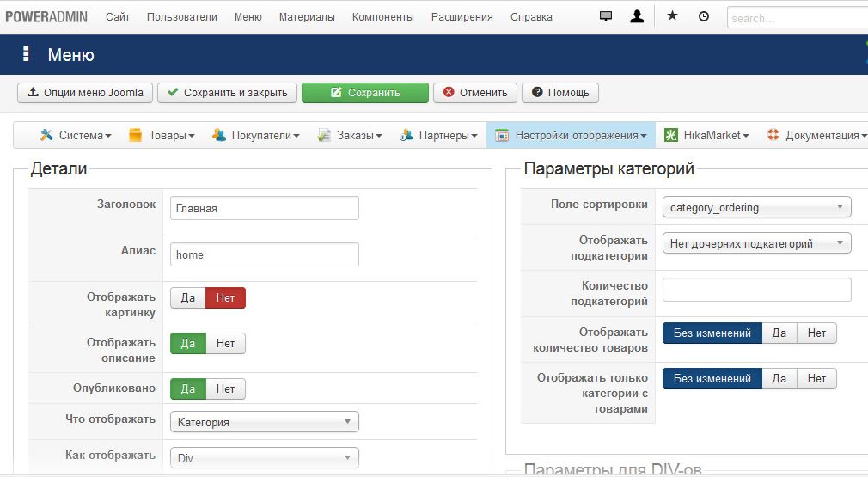
Task: Select Да for Отображать количество товаров
Action: coord(779,333)
